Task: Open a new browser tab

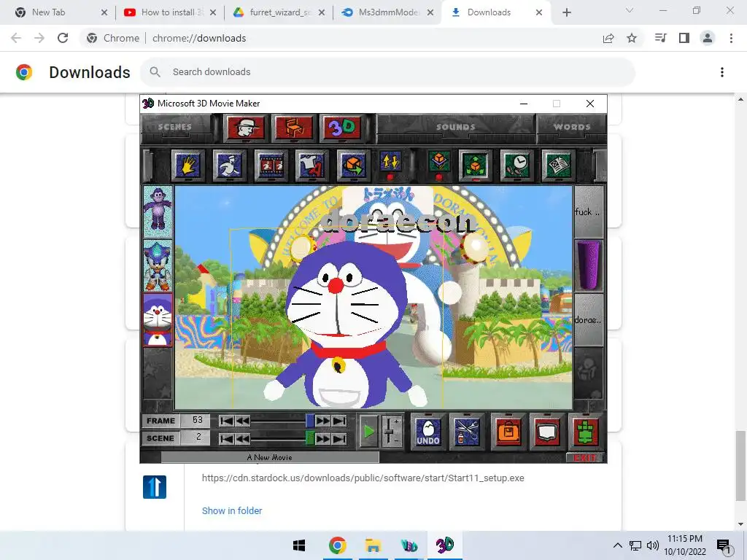Action: (566, 13)
